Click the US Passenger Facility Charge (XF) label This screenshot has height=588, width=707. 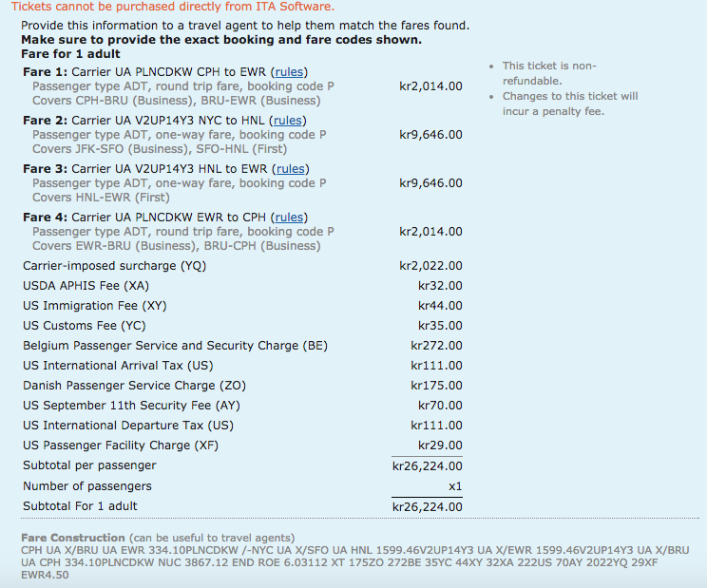[122, 446]
